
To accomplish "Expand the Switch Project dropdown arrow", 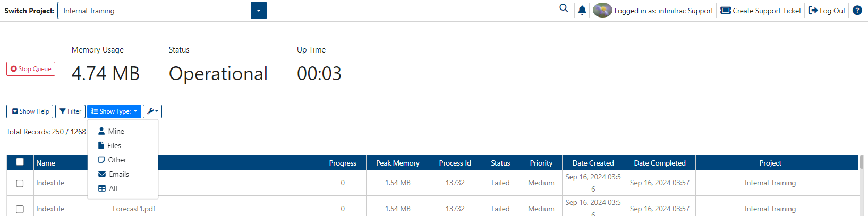I will click(259, 10).
